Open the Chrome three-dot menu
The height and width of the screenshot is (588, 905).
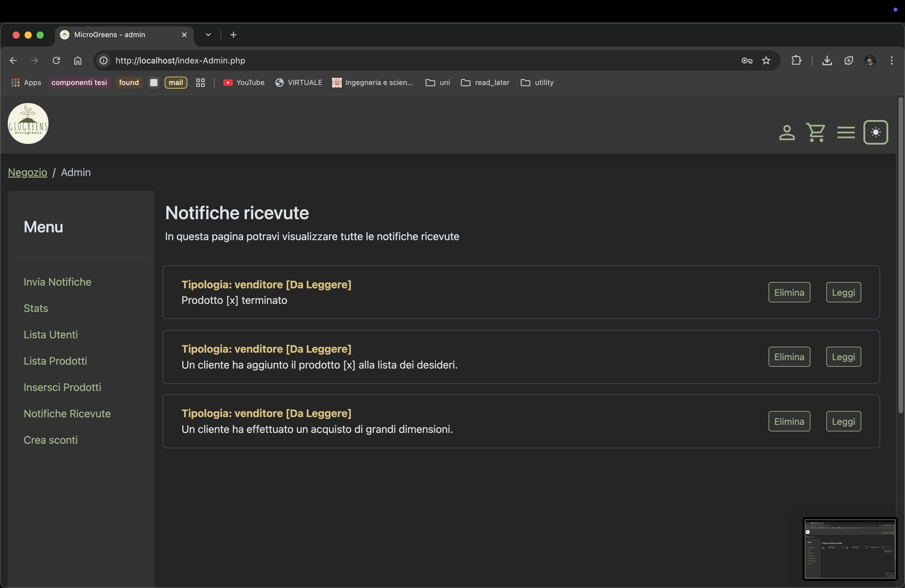tap(891, 60)
